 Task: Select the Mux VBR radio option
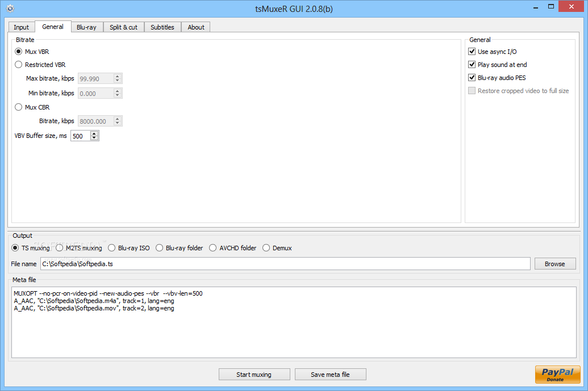32,52
